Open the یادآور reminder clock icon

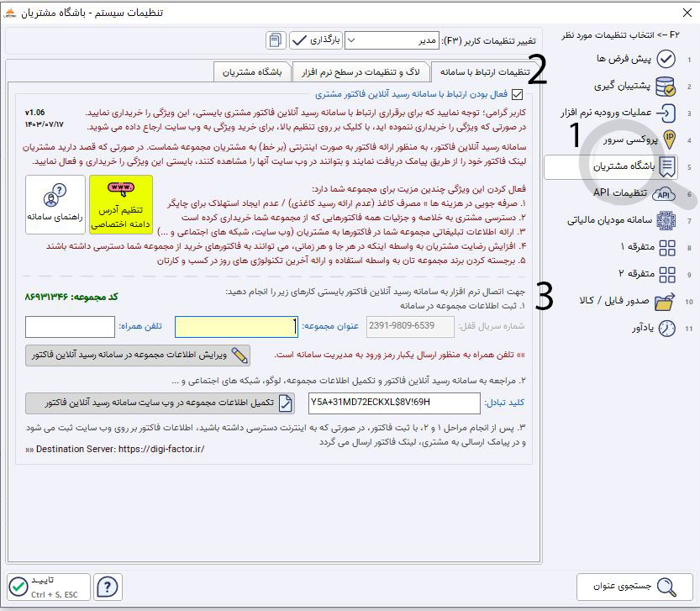click(x=666, y=328)
